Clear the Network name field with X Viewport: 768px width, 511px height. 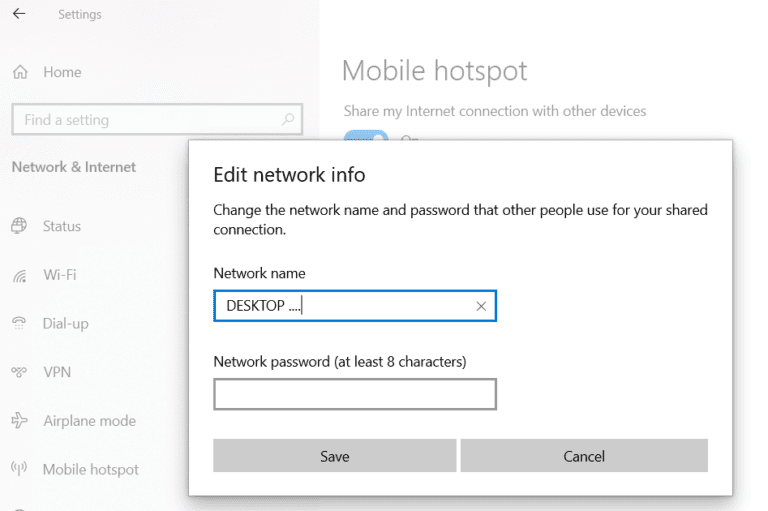coord(481,306)
